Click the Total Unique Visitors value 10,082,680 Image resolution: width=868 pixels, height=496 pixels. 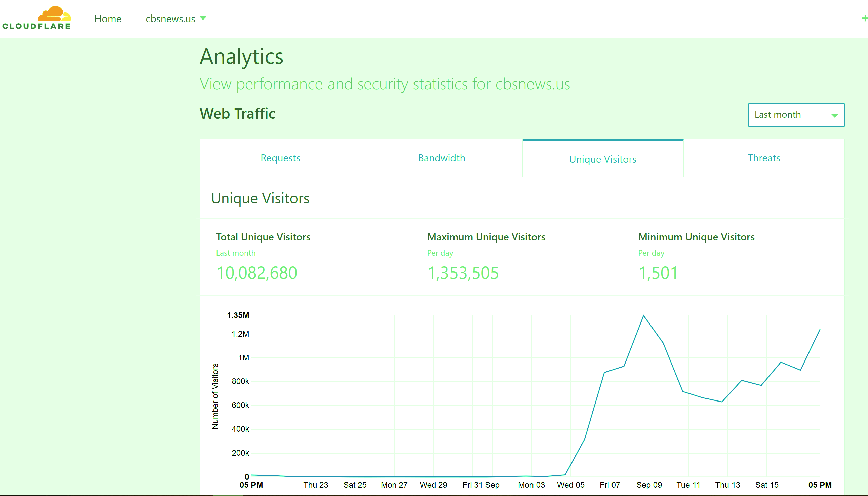tap(257, 273)
